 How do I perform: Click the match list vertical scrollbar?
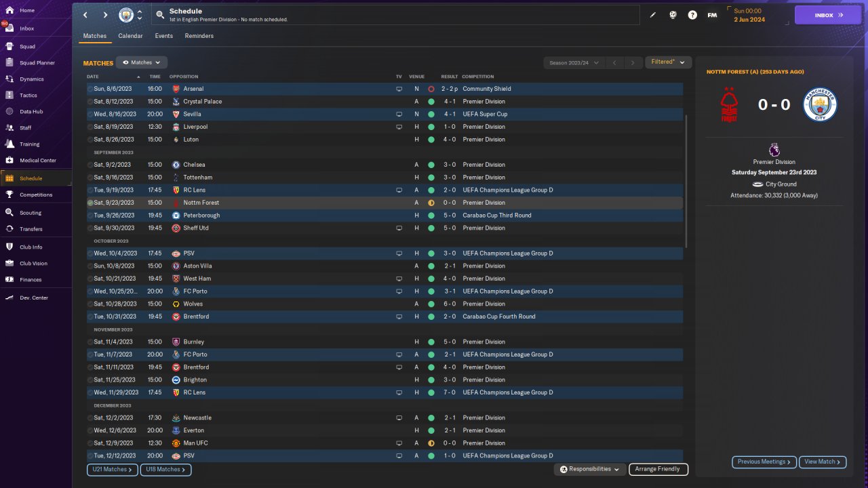click(687, 181)
